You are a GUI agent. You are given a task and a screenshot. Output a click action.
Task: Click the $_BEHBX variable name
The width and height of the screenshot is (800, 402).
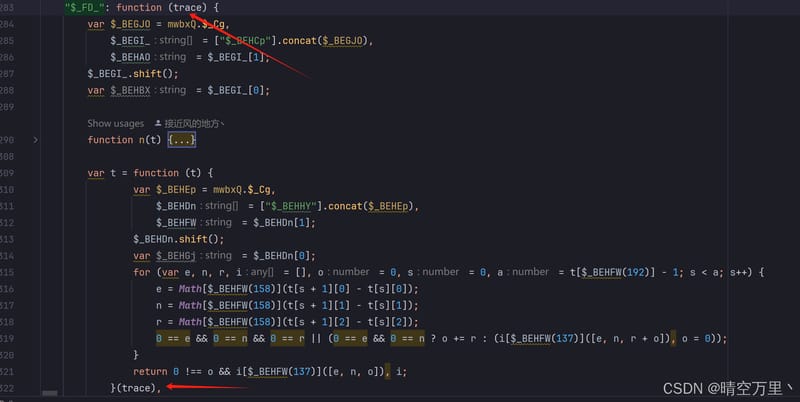pyautogui.click(x=130, y=90)
